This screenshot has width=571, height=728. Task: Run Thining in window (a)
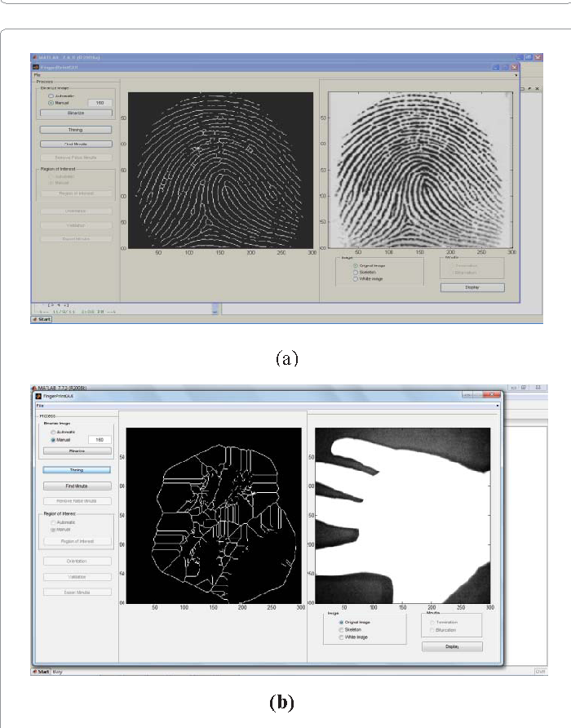pos(76,130)
